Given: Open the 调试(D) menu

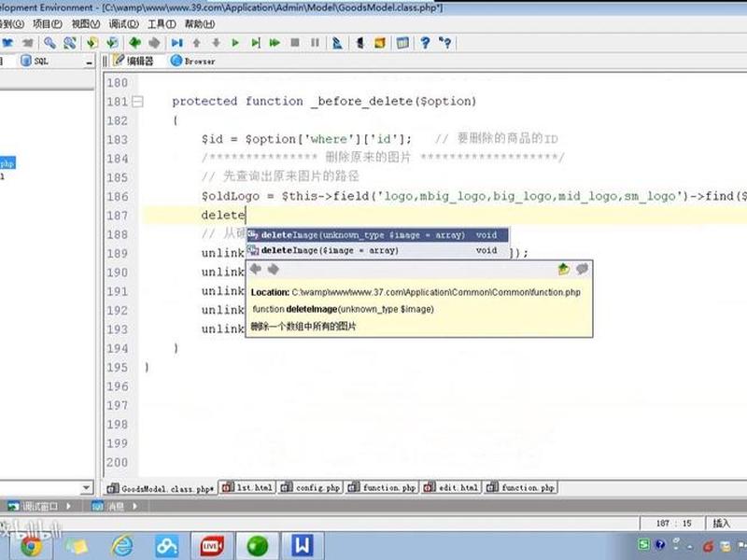Looking at the screenshot, I should pyautogui.click(x=123, y=24).
